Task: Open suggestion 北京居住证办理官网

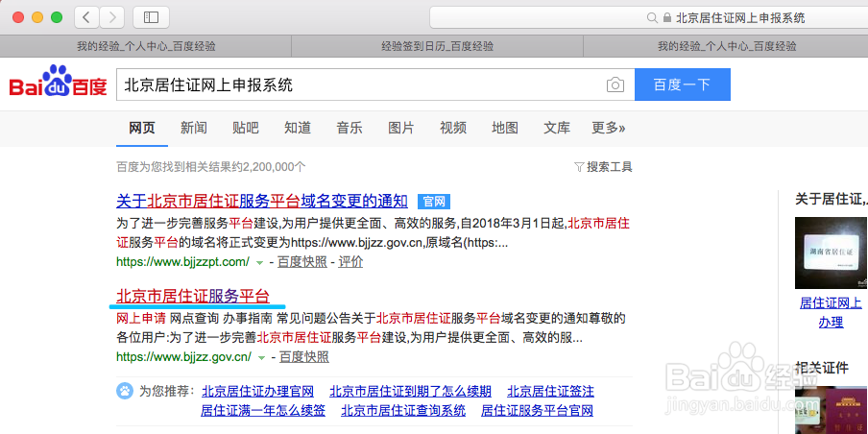Action: point(258,392)
